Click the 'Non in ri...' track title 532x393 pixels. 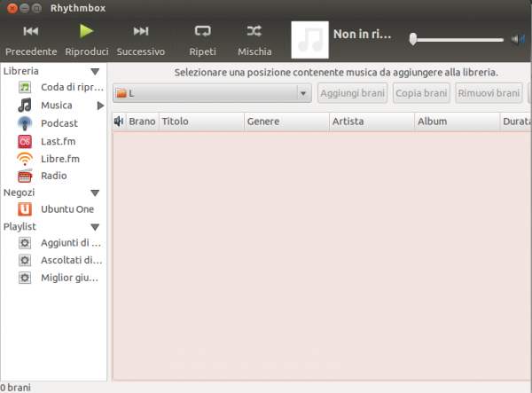[362, 35]
